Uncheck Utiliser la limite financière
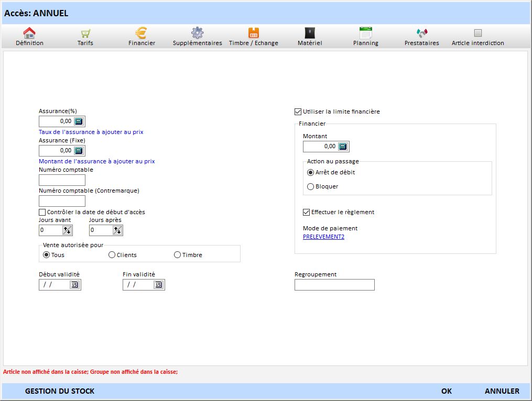The width and height of the screenshot is (532, 401). 298,112
